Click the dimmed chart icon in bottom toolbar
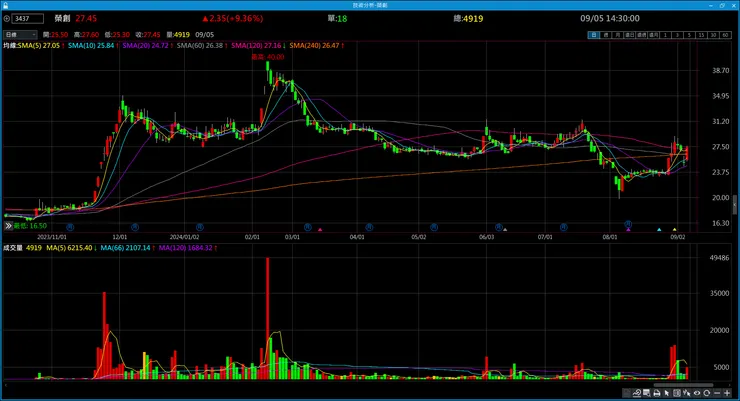Viewport: 740px width, 401px height. point(627,393)
